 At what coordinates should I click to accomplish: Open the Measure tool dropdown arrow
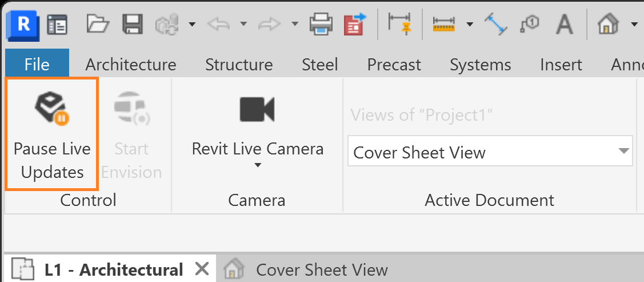470,25
